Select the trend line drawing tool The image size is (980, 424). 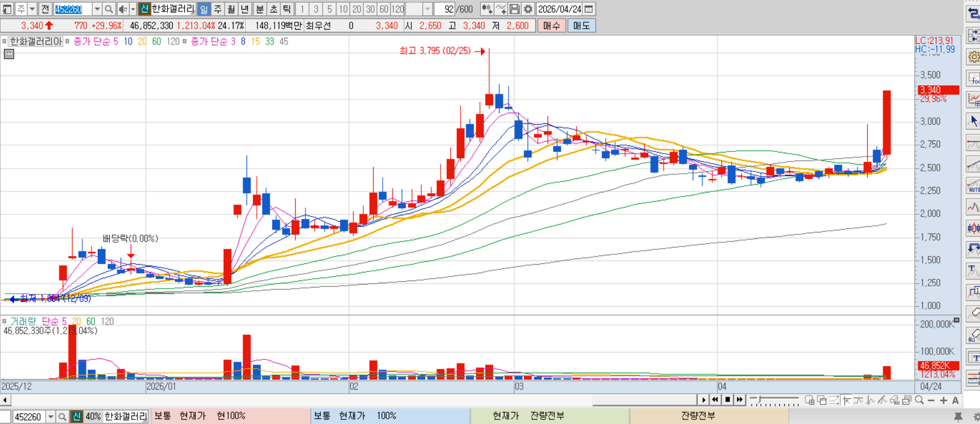click(973, 165)
